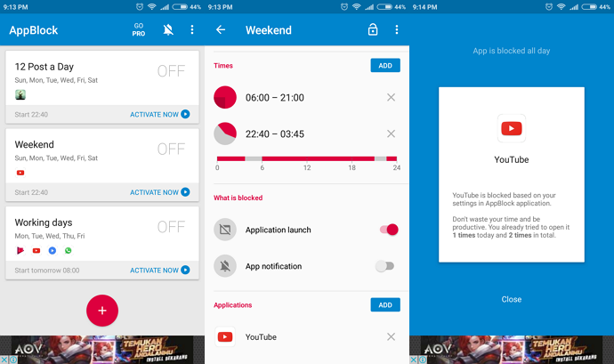This screenshot has height=364, width=614.
Task: Tap the 06:00 – 21:00 clock pie icon
Action: click(x=225, y=97)
